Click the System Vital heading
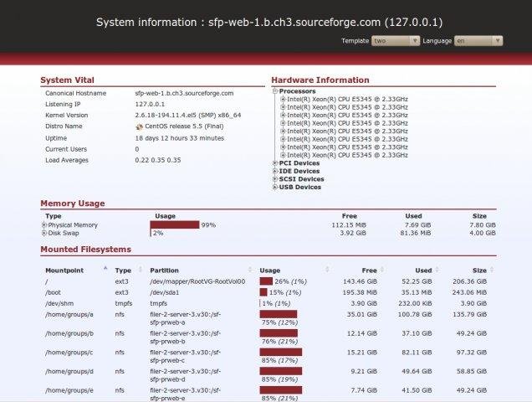Screen dimensions: 532x402 [x=67, y=80]
